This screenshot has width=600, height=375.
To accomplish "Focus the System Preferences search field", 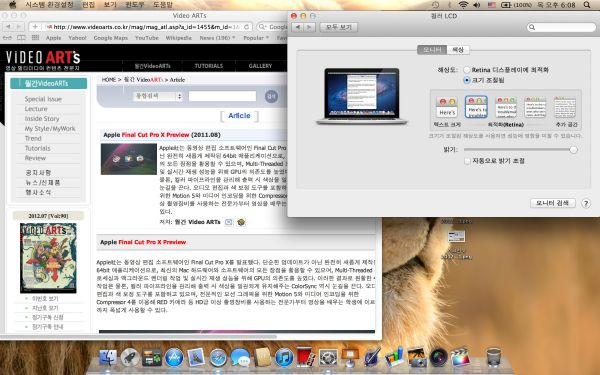I will pyautogui.click(x=561, y=27).
